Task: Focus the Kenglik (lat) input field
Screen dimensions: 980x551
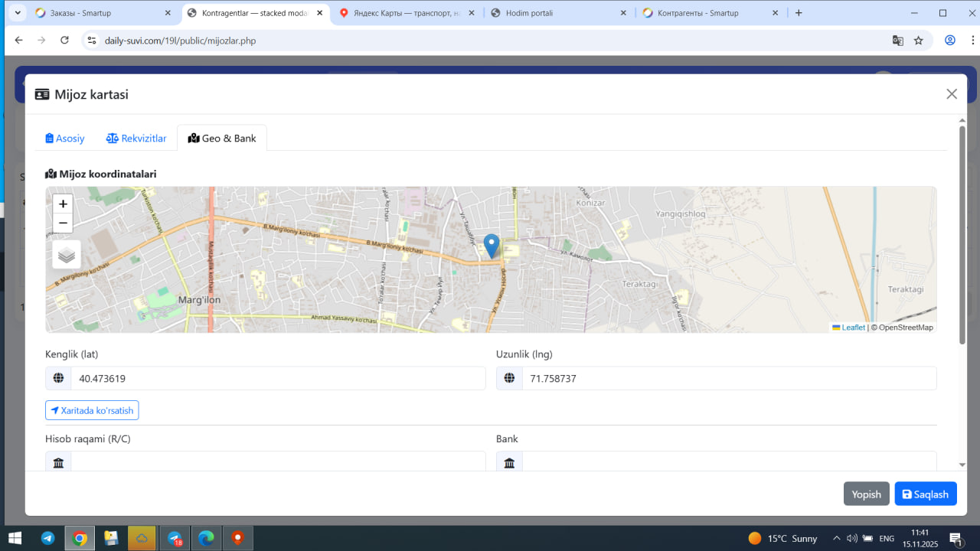Action: (278, 379)
